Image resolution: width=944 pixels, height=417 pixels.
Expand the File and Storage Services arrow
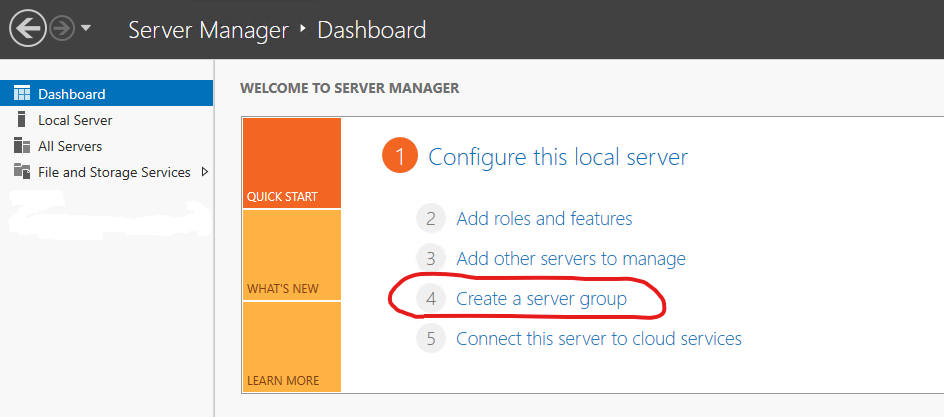[x=205, y=172]
